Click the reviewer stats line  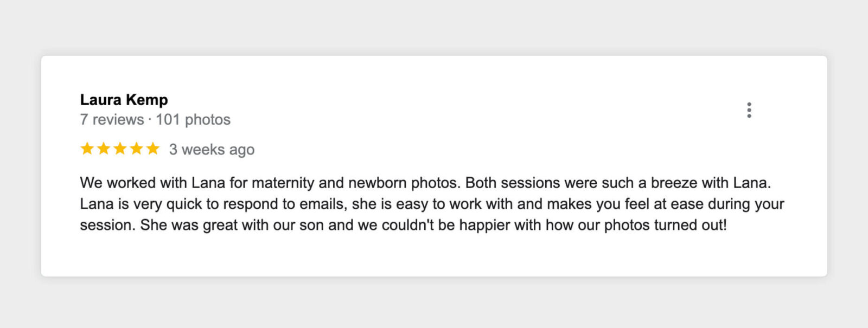point(155,119)
